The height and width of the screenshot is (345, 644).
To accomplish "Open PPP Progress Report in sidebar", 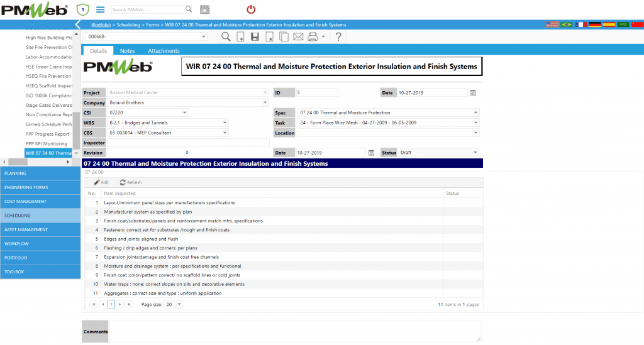I will tap(47, 134).
